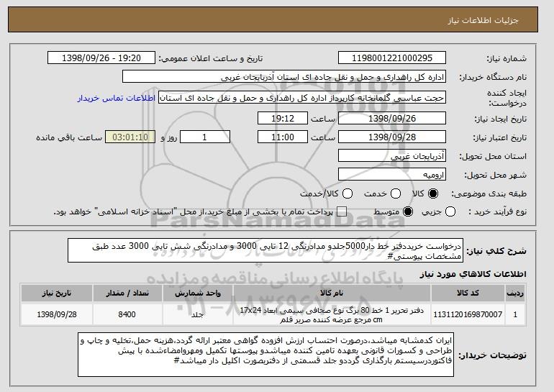Select the 'کالا' radio button
Screen dimensions: 554x392
[433, 193]
